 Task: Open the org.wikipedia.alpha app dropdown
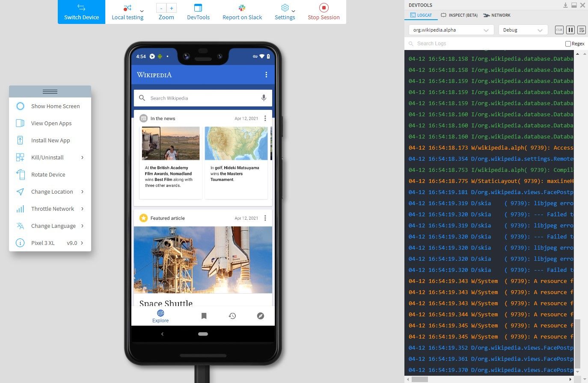click(x=451, y=30)
